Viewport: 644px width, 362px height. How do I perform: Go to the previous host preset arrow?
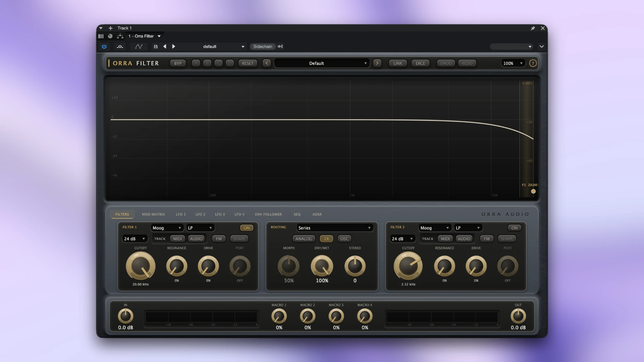pyautogui.click(x=165, y=47)
